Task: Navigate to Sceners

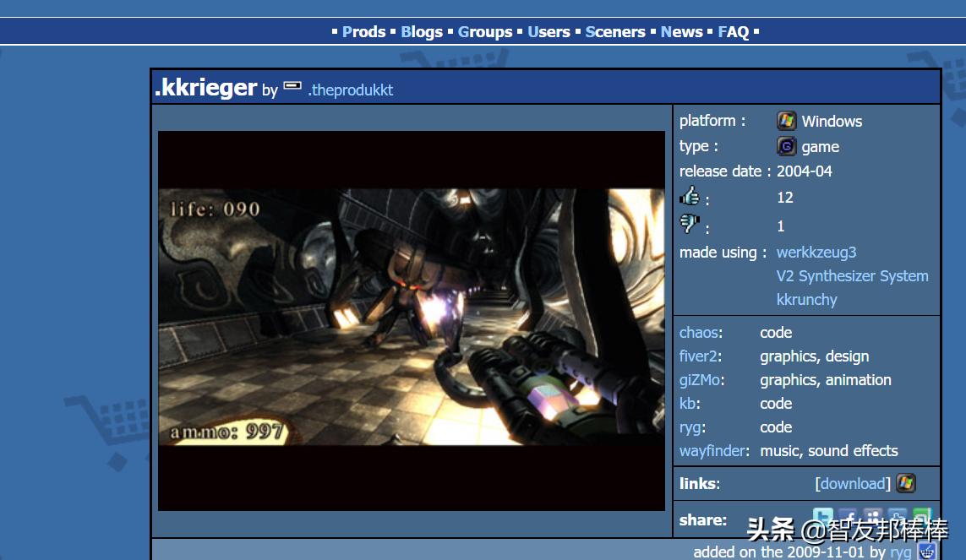Action: [614, 32]
